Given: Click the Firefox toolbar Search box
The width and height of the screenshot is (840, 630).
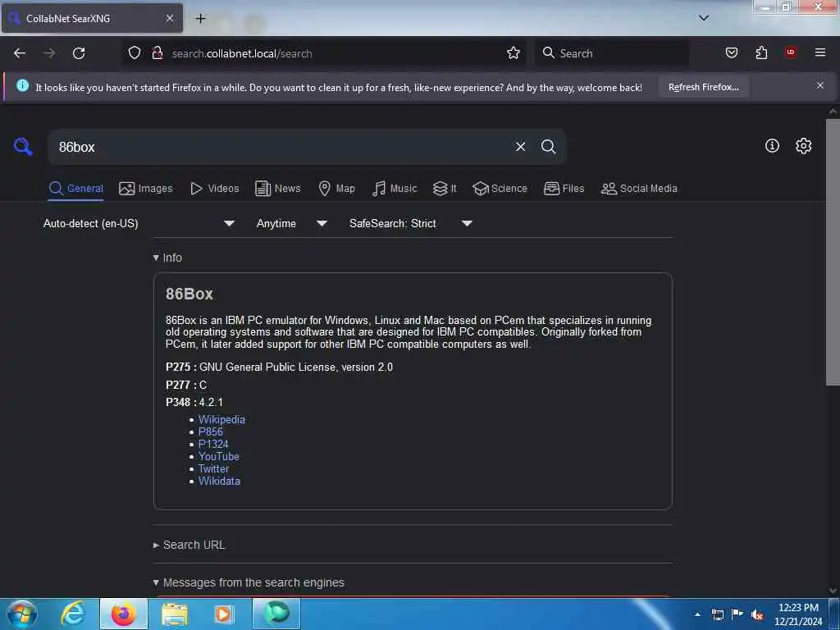Looking at the screenshot, I should tap(612, 53).
